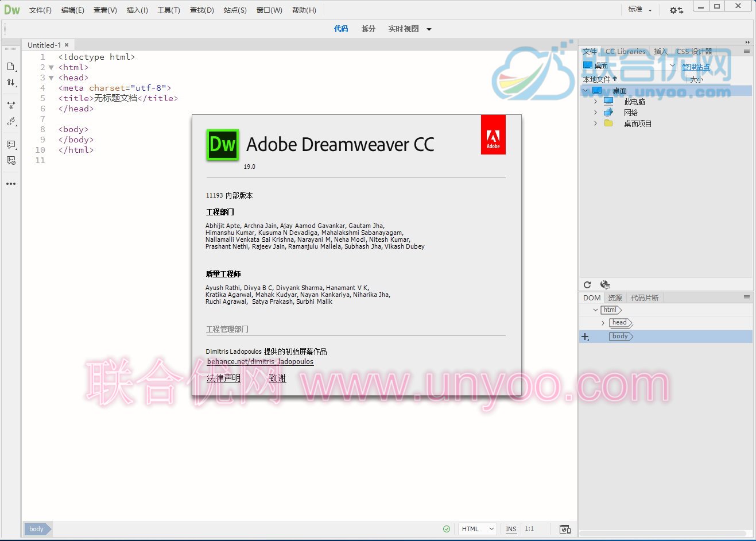Viewport: 756px width, 541px height.
Task: Click the preview in browser/device icon
Action: [565, 529]
